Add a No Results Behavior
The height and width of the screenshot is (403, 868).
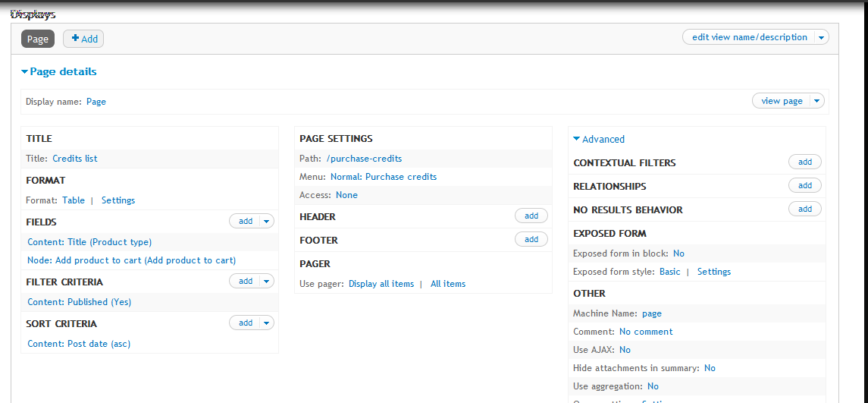click(x=804, y=209)
